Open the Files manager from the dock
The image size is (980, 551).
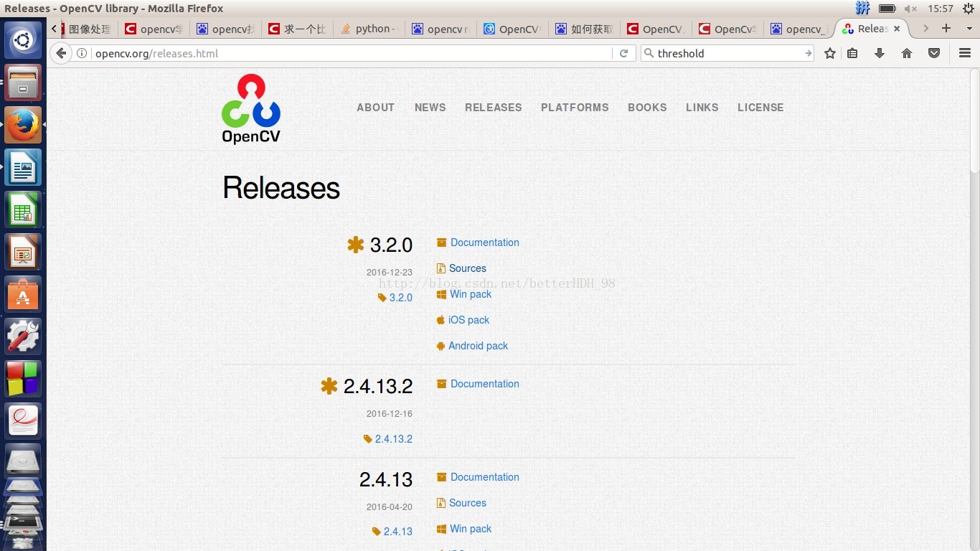(23, 83)
